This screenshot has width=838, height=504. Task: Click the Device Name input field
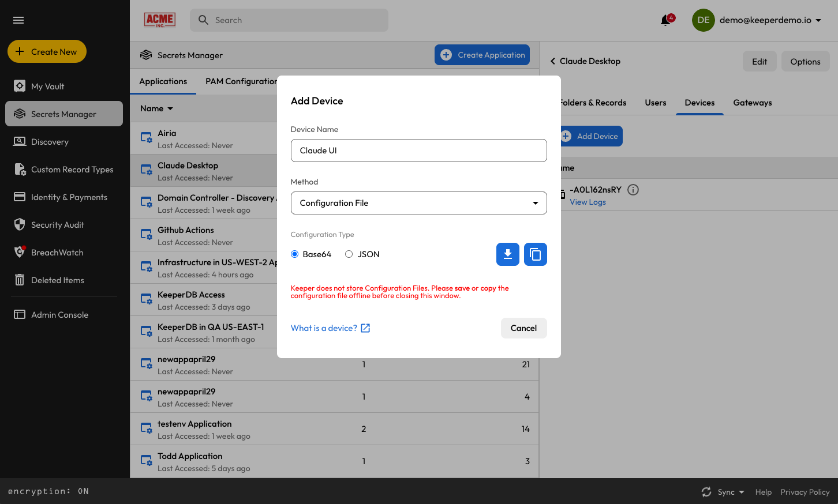418,151
